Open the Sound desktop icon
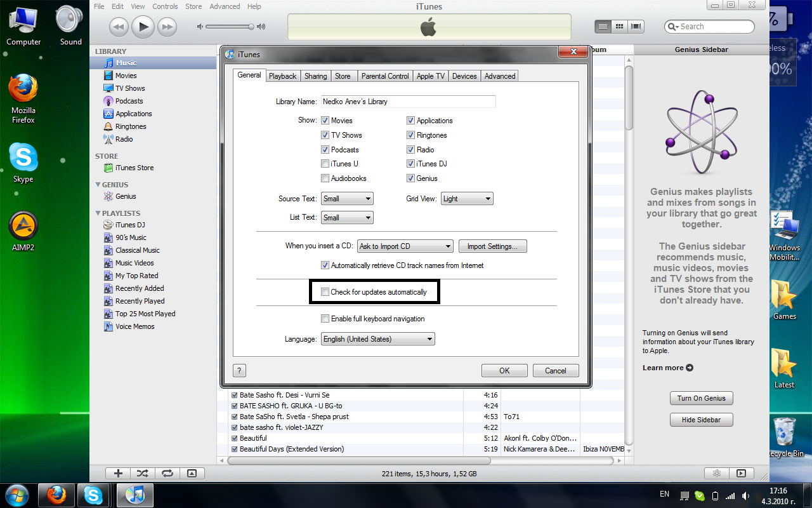The width and height of the screenshot is (812, 508). (70, 25)
